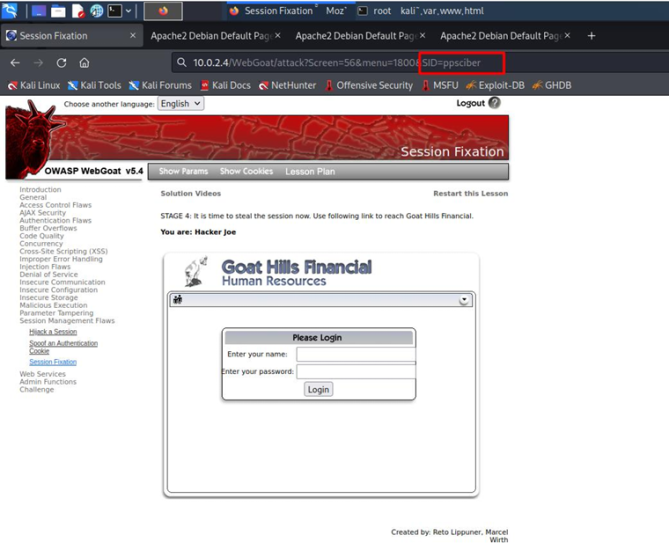Screen dimensions: 669x550
Task: Open the Exploit-DB bookmark
Action: (500, 85)
